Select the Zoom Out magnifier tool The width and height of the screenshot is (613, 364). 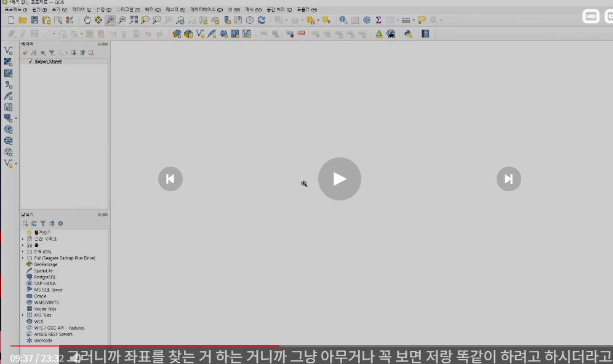click(122, 20)
